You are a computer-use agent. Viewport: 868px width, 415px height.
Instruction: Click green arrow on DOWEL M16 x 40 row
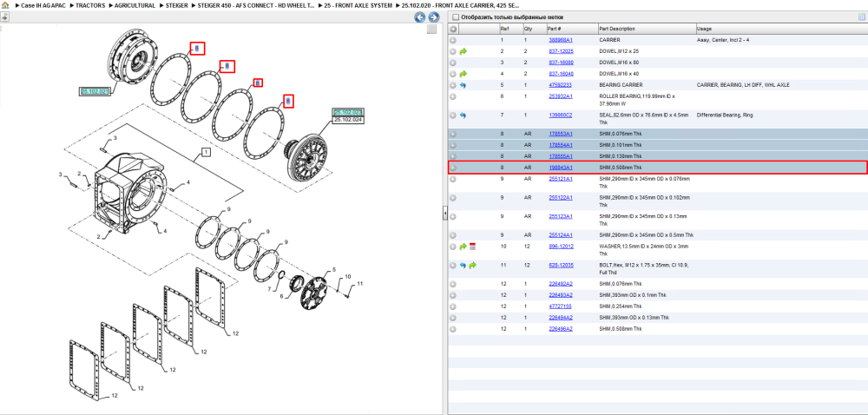click(x=464, y=74)
